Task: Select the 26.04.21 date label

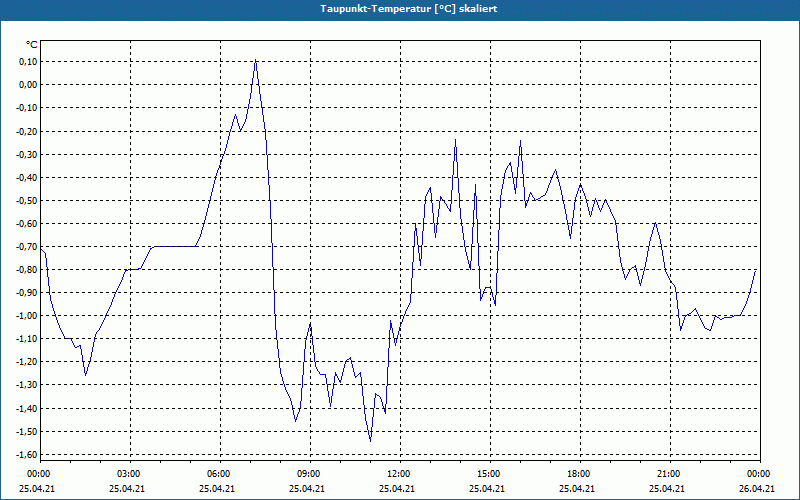Action: click(x=757, y=488)
